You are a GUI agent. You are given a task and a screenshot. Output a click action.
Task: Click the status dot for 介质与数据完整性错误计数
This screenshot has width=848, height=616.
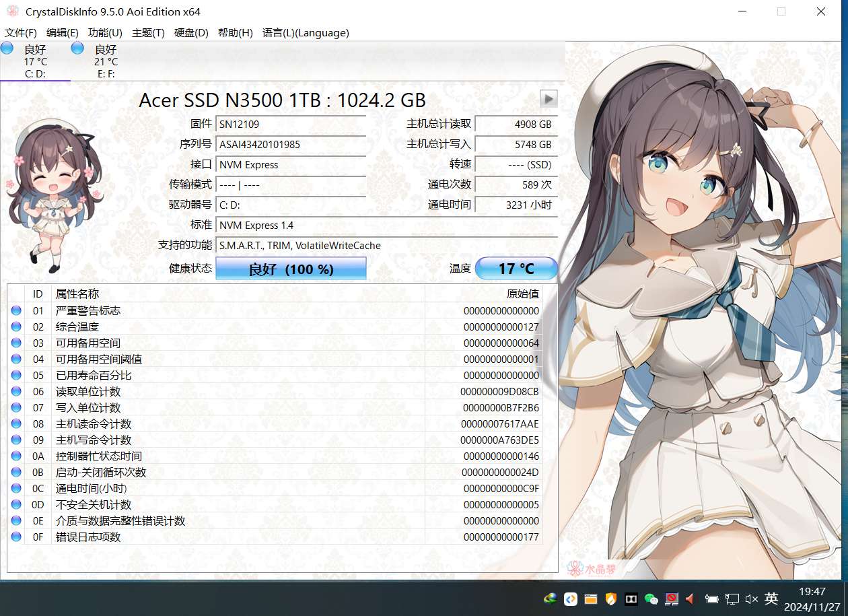pyautogui.click(x=16, y=520)
